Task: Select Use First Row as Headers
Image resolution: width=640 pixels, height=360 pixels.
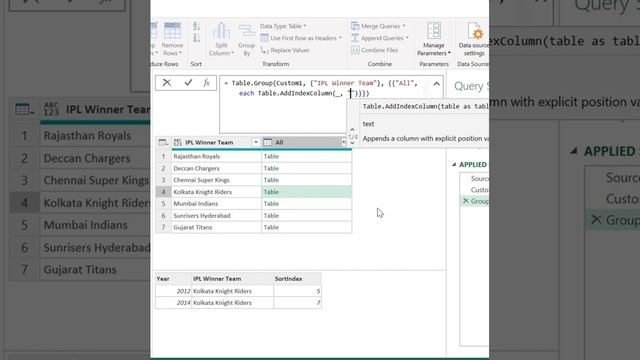Action: [x=301, y=38]
